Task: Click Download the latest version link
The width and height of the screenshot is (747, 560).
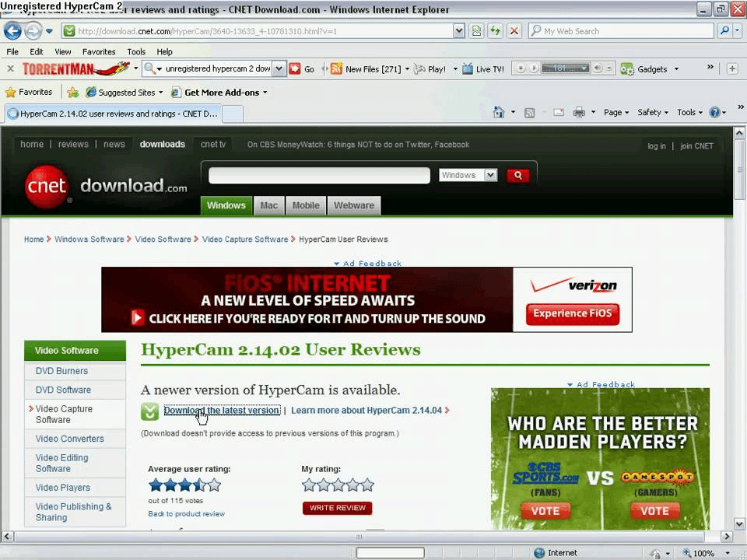Action: tap(222, 411)
